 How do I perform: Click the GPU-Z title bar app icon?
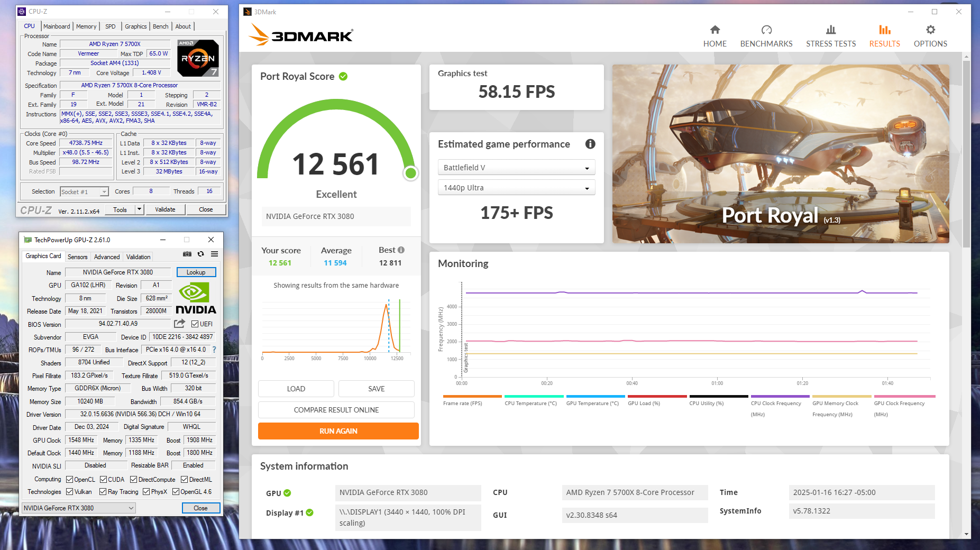28,240
